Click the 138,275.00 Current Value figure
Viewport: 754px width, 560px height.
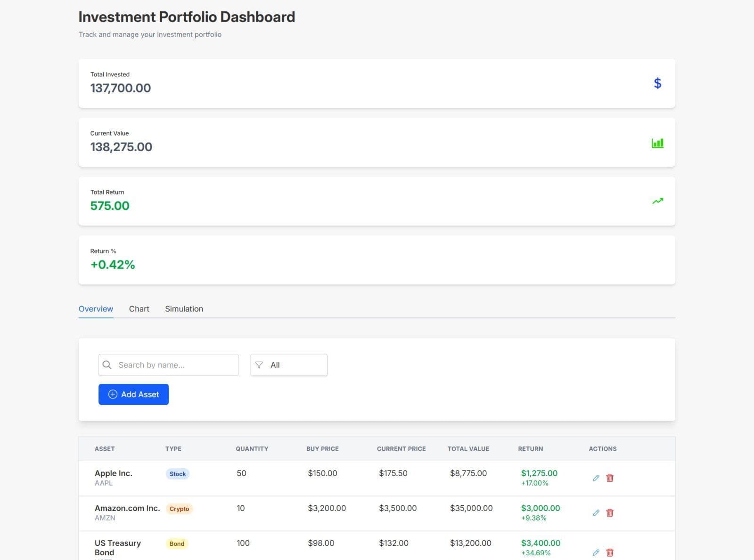(x=121, y=147)
